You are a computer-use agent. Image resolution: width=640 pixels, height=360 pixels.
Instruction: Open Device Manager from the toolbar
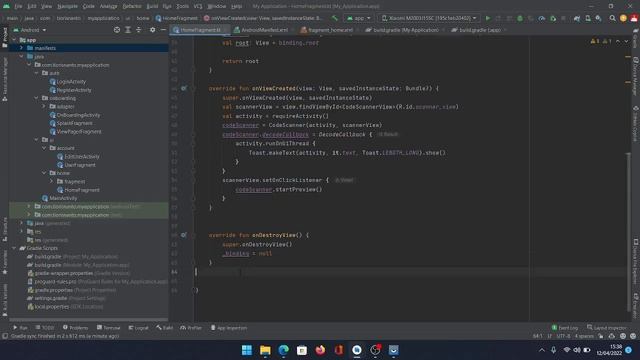click(588, 18)
